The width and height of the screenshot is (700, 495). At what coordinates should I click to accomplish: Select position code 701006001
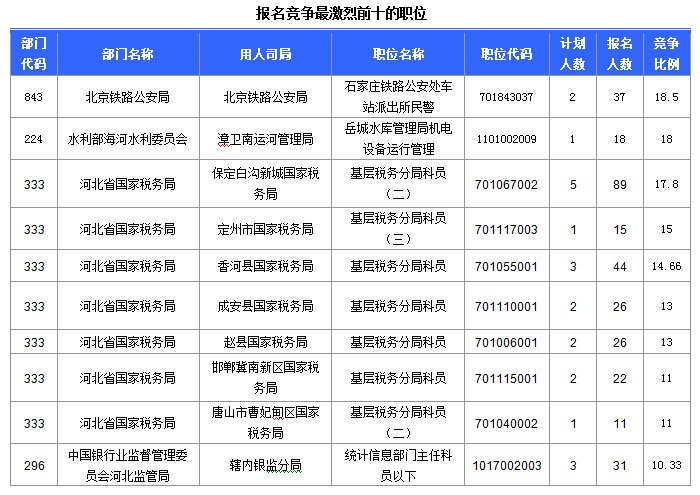pyautogui.click(x=506, y=342)
